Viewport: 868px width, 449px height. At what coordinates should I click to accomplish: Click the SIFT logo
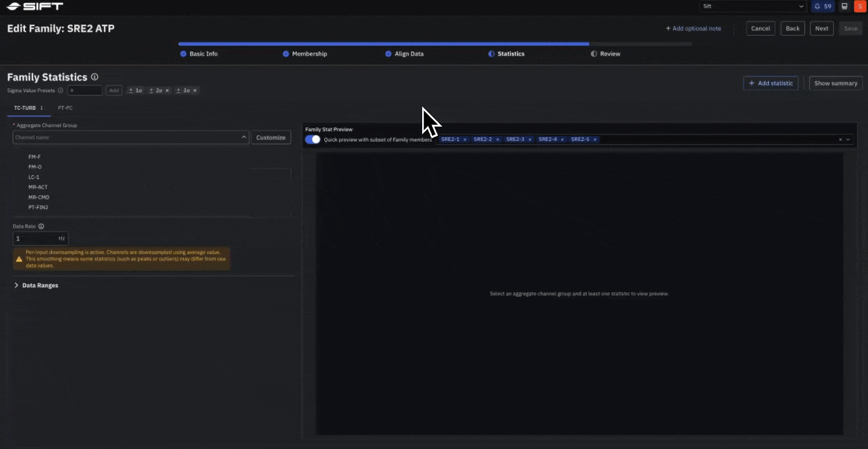tap(34, 7)
